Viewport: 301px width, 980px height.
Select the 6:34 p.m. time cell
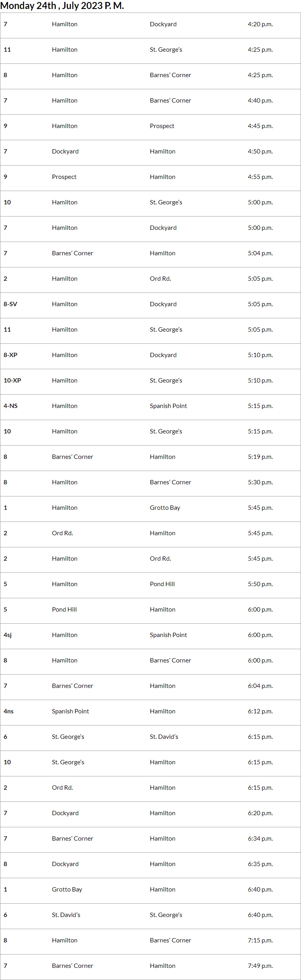coord(260,839)
